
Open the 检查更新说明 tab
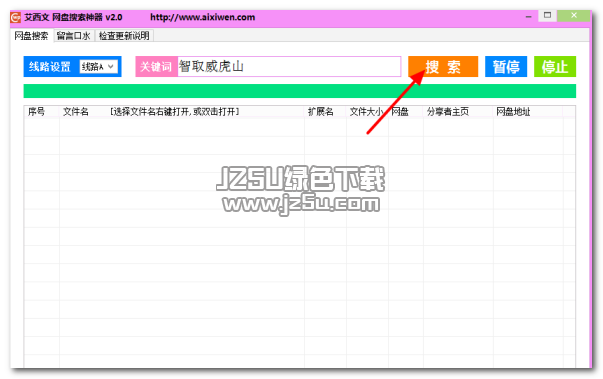124,36
